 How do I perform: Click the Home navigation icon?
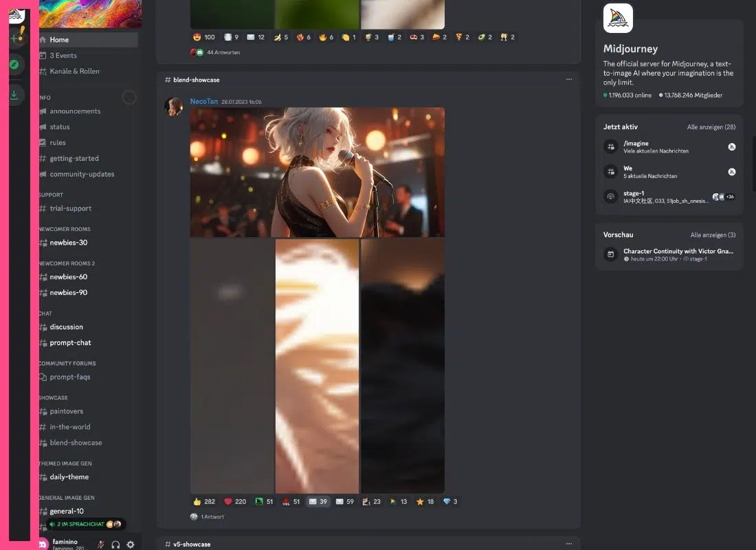tap(42, 40)
